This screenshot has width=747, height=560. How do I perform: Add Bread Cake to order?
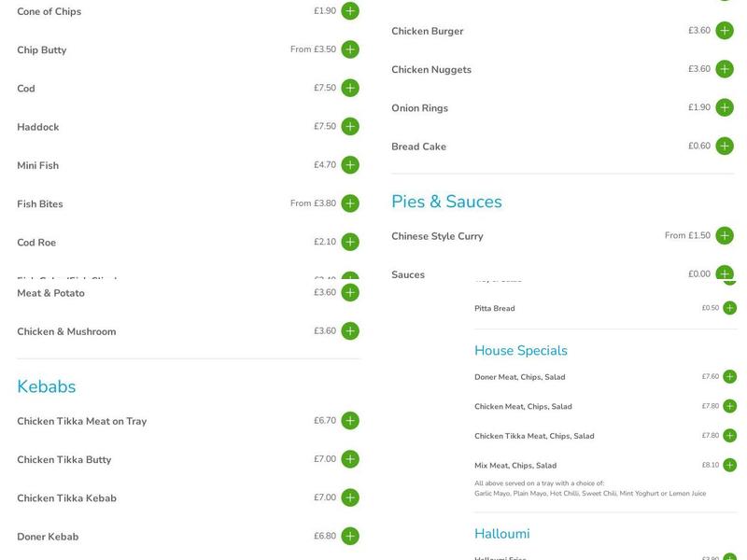point(725,147)
